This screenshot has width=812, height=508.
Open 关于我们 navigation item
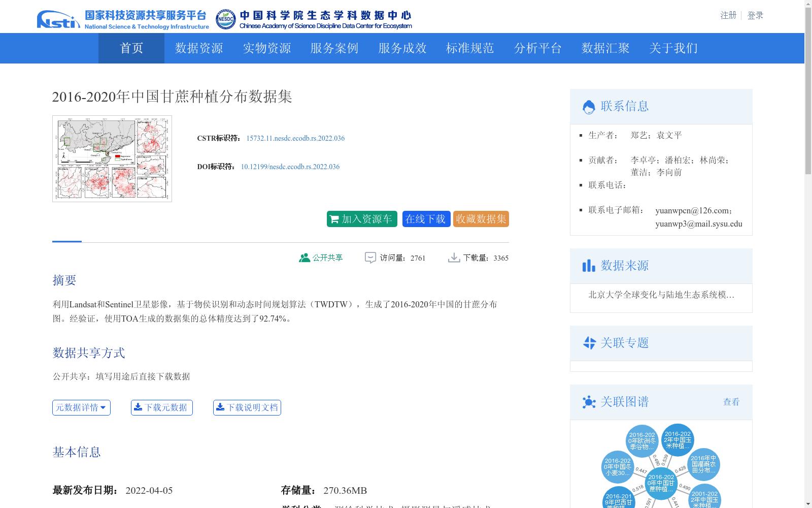[673, 48]
